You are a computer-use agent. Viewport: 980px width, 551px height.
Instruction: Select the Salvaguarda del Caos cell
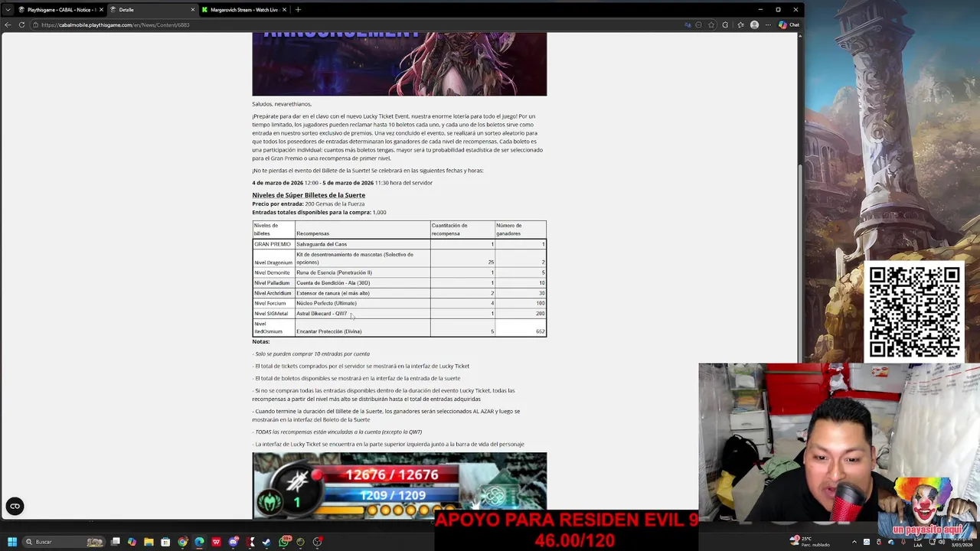point(362,244)
